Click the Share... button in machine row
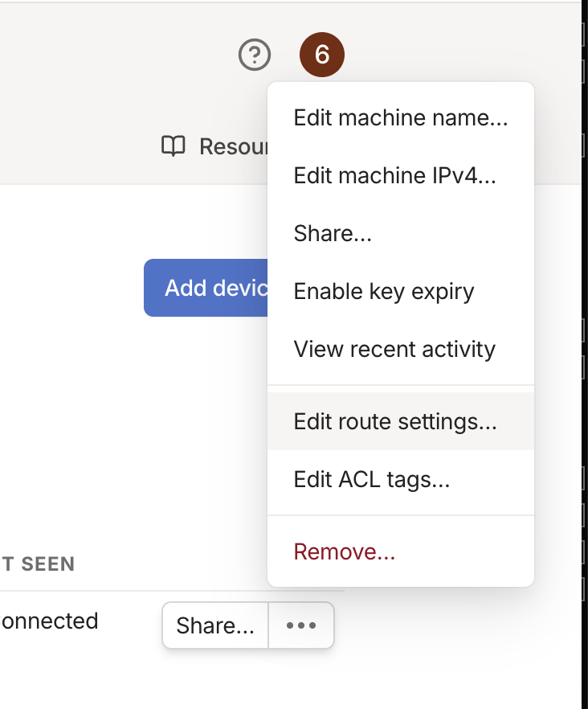This screenshot has height=709, width=588. click(215, 625)
